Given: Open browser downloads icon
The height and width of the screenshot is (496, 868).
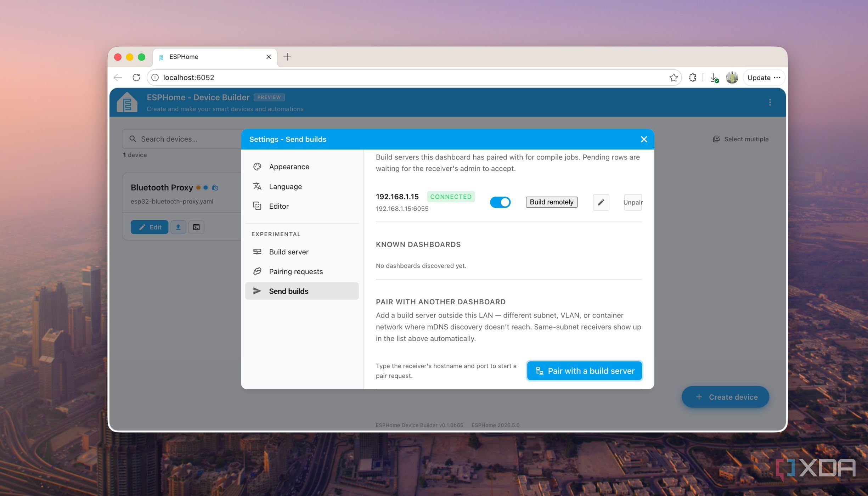Looking at the screenshot, I should (714, 78).
